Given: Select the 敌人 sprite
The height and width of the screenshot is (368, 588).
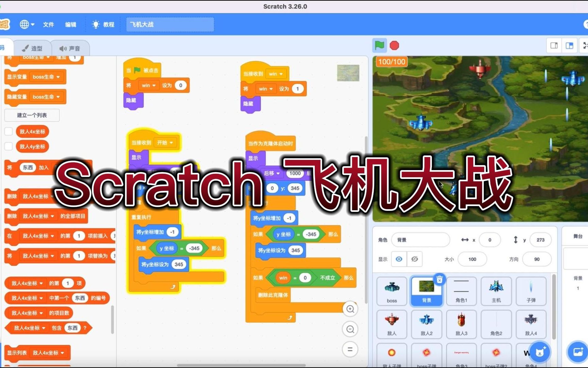Looking at the screenshot, I should click(x=392, y=324).
